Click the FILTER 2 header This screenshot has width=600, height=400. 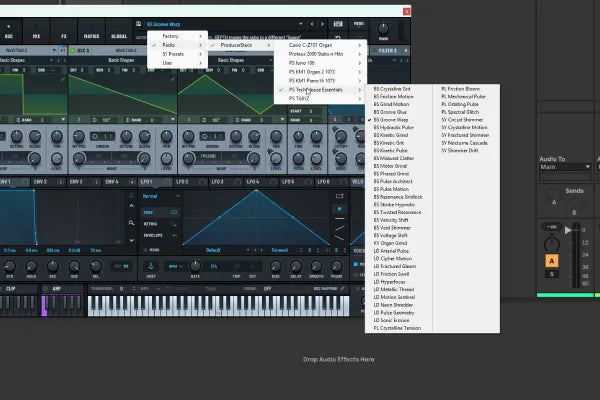pyautogui.click(x=390, y=51)
